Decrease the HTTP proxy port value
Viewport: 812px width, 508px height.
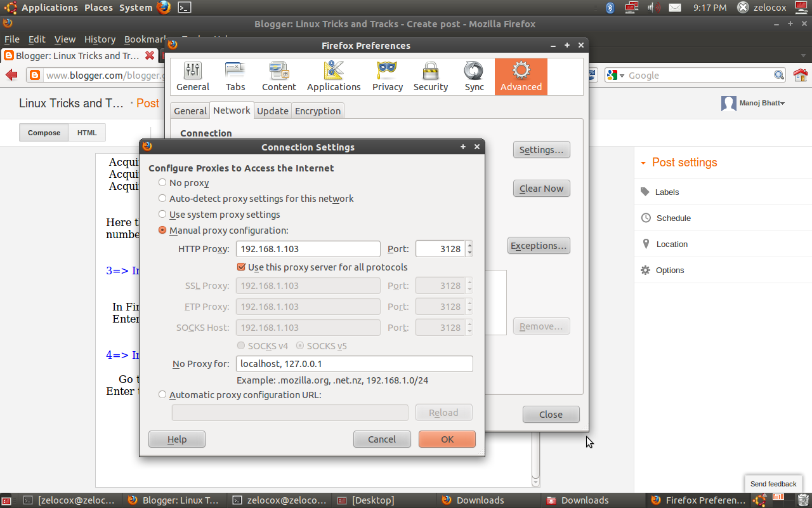click(x=469, y=253)
